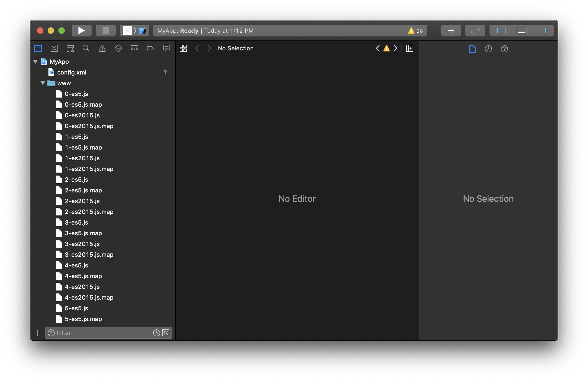Toggle the right inspector panel
Image resolution: width=588 pixels, height=380 pixels.
[x=542, y=31]
